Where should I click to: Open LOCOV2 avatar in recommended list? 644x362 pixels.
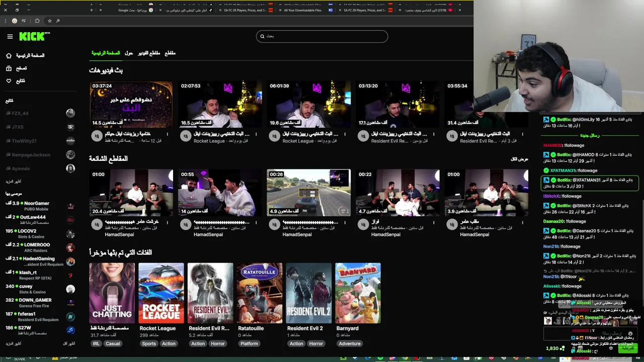[70, 234]
